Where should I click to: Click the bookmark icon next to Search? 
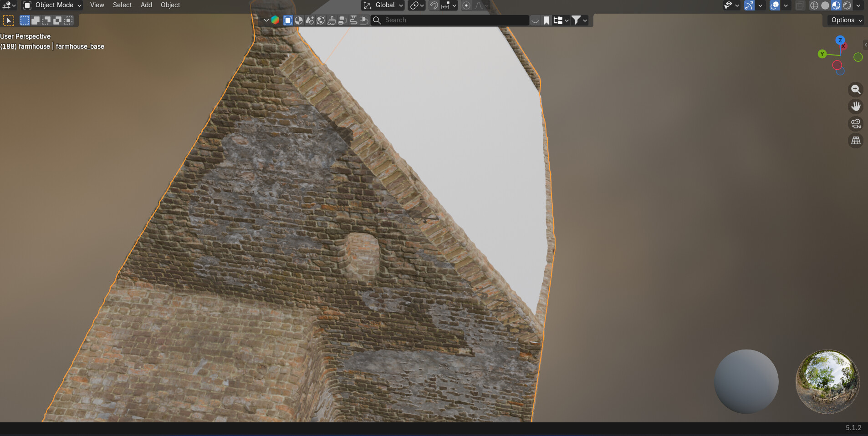[x=546, y=20]
